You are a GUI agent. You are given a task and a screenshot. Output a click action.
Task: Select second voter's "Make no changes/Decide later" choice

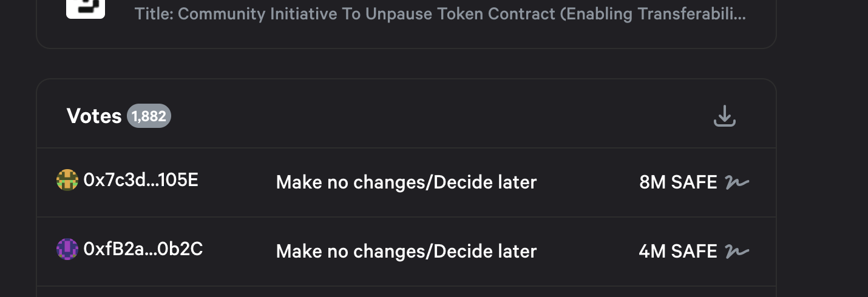click(x=406, y=251)
